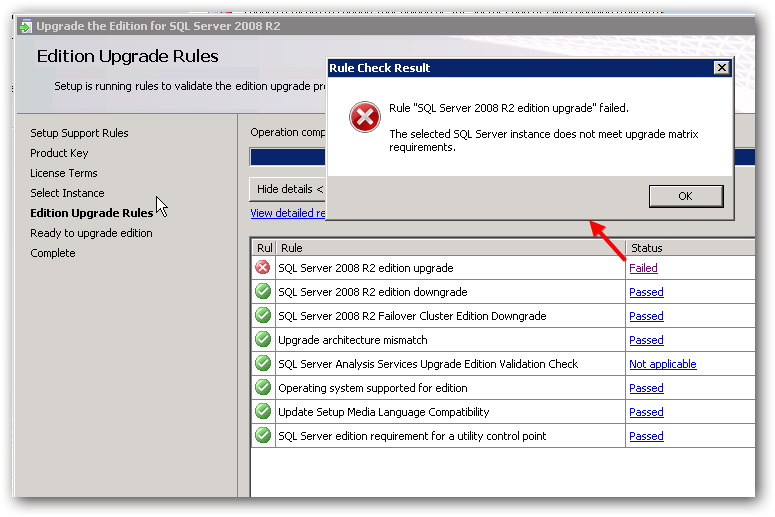This screenshot has height=517, width=775.
Task: Click 'Upgrade architecture mismatch' rule text
Action: tap(352, 340)
